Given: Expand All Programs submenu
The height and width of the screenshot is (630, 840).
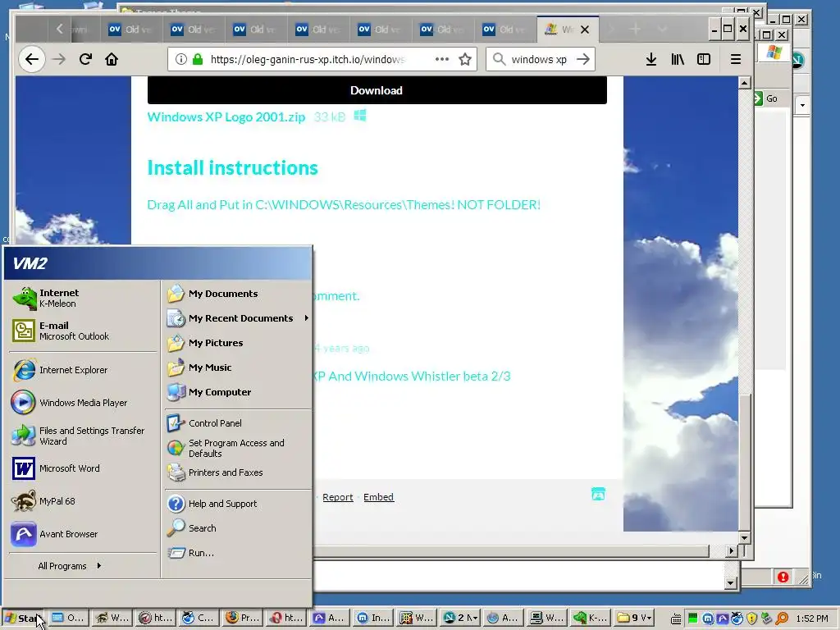Looking at the screenshot, I should (x=70, y=566).
